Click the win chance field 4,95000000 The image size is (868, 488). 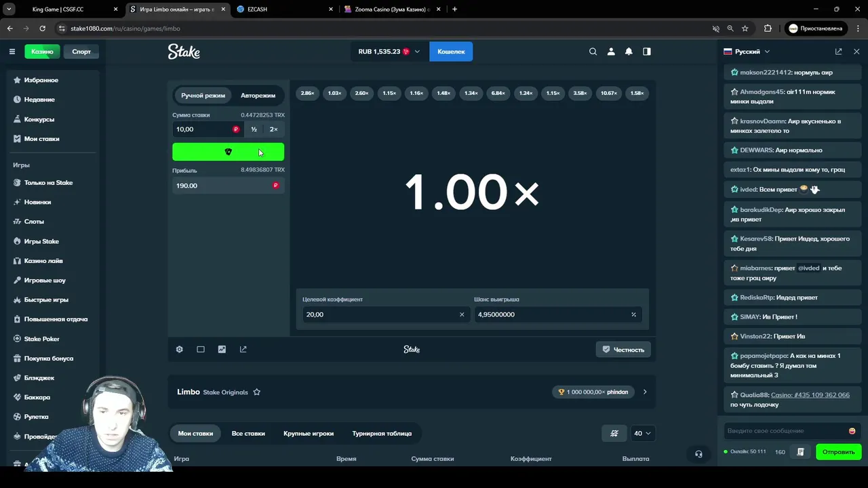click(557, 314)
